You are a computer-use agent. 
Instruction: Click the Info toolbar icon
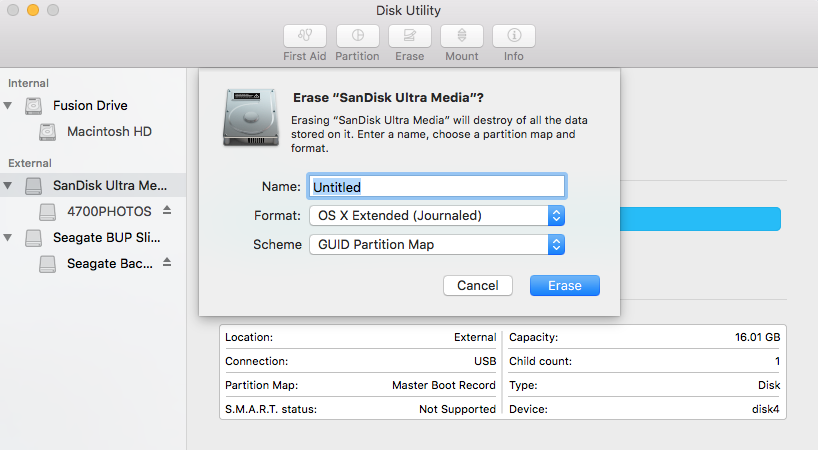[x=513, y=36]
